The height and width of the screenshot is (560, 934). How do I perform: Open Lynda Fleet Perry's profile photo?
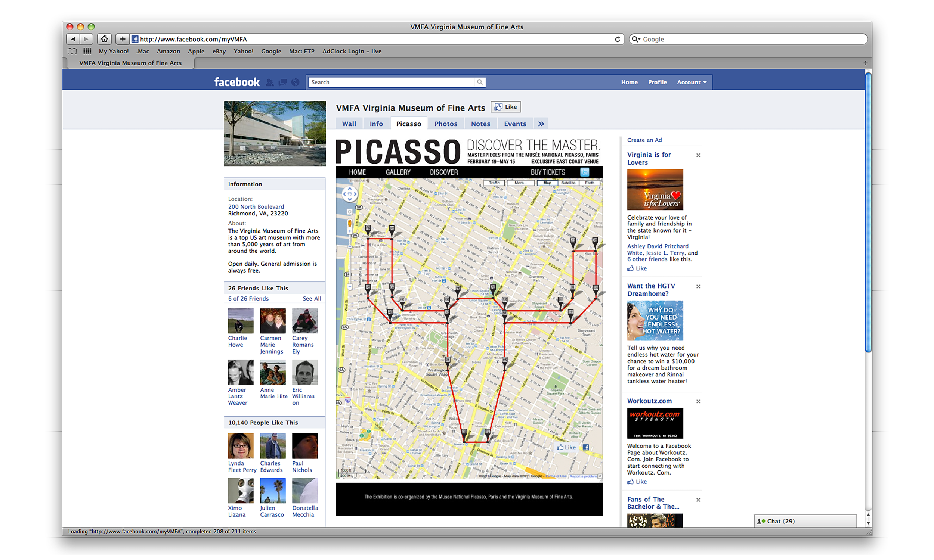pyautogui.click(x=241, y=446)
